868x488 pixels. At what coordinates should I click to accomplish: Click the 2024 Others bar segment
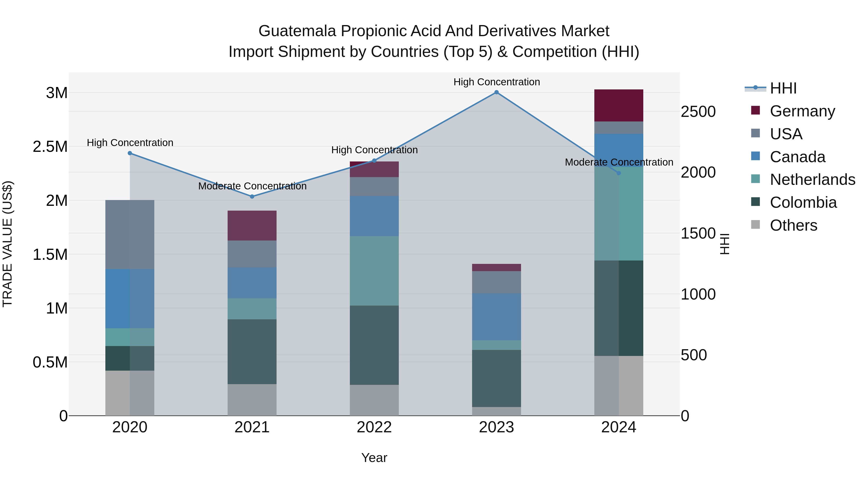coord(619,386)
